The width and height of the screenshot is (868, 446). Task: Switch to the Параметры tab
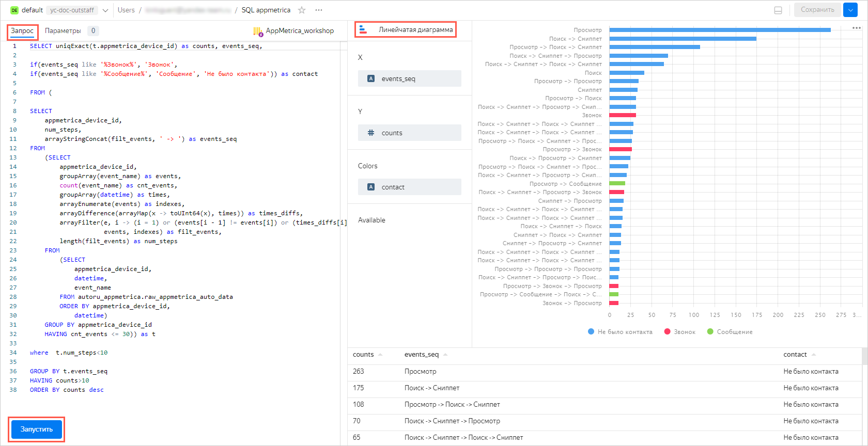[63, 31]
